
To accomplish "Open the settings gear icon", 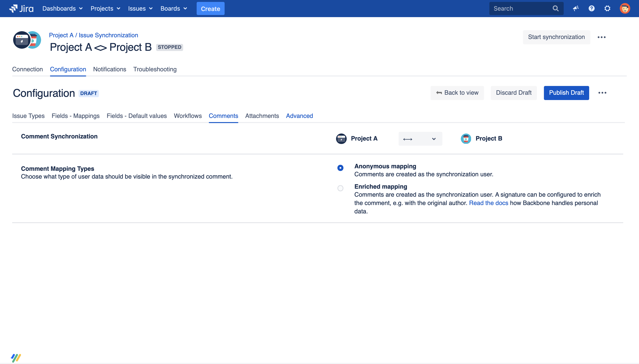I will coord(607,9).
